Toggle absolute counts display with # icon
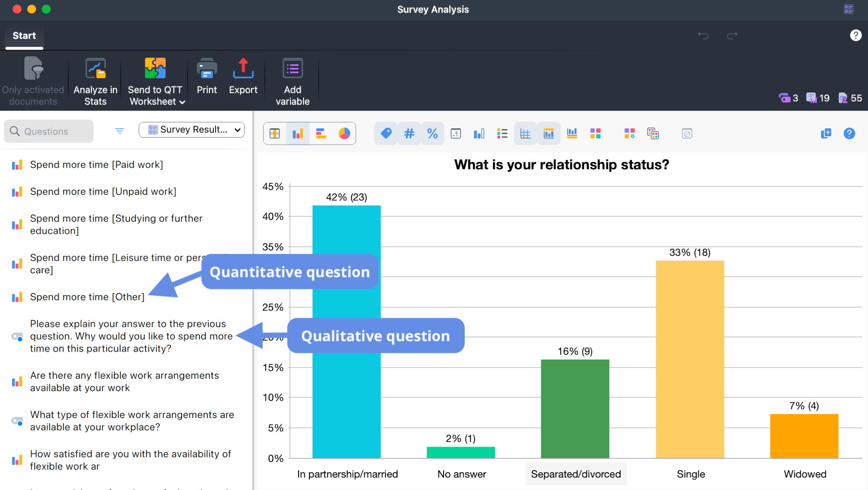The image size is (868, 490). click(409, 133)
